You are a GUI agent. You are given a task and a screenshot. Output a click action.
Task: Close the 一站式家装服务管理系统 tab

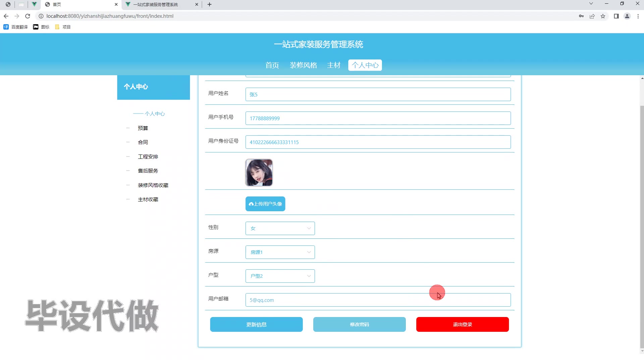pos(197,4)
